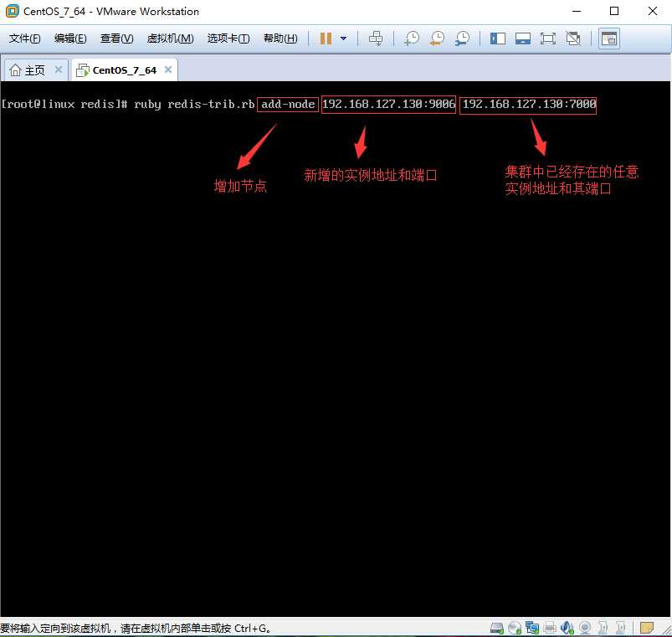The width and height of the screenshot is (672, 637).
Task: Open the 编辑(E) menu
Action: tap(70, 39)
